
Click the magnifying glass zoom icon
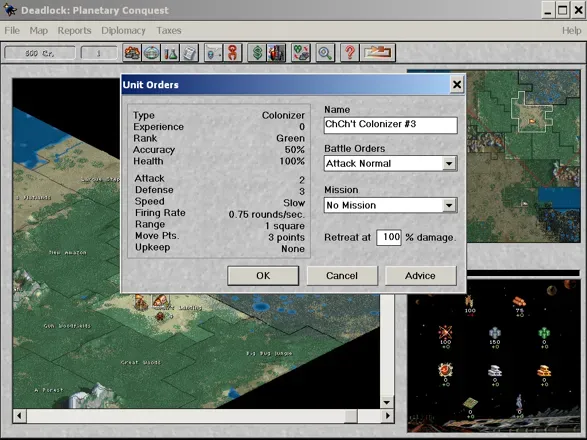tap(325, 53)
